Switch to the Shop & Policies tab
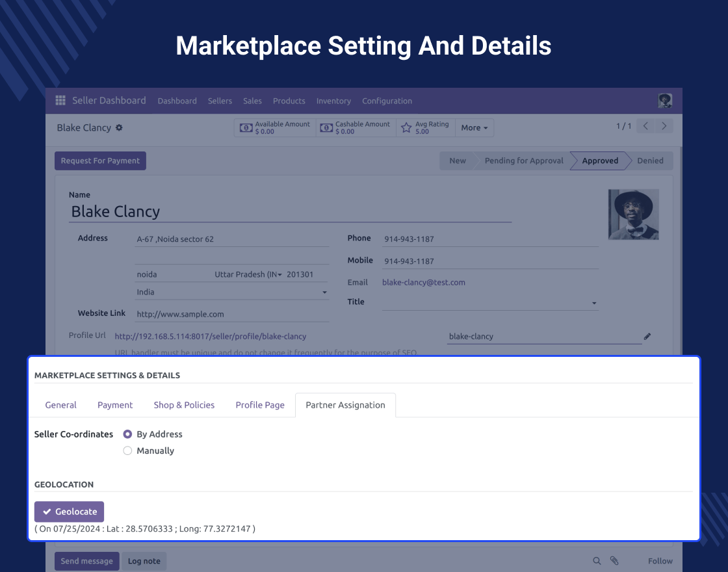Image resolution: width=728 pixels, height=572 pixels. (184, 405)
